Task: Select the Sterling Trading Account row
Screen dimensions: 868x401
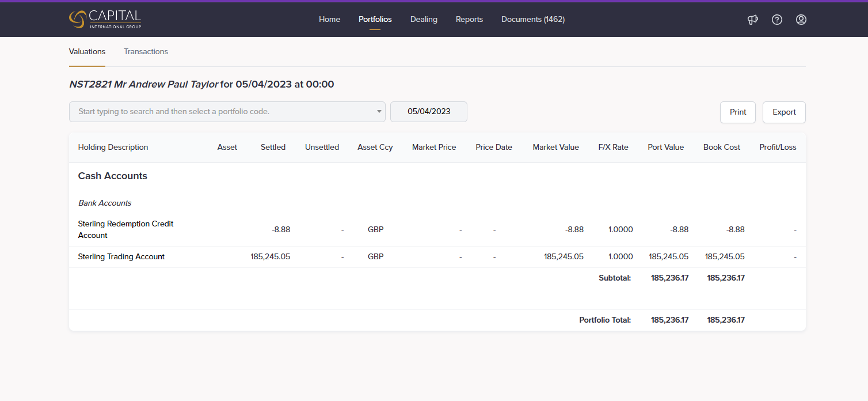Action: point(121,257)
